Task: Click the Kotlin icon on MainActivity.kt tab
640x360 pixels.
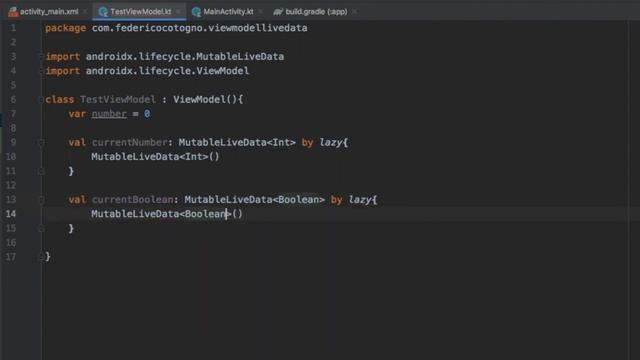Action: pyautogui.click(x=196, y=12)
